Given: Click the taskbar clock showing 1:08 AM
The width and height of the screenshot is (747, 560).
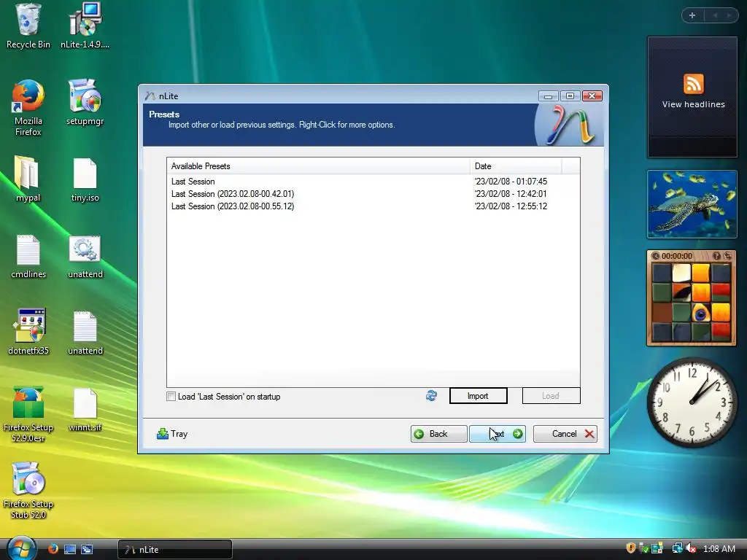Looking at the screenshot, I should (x=719, y=548).
